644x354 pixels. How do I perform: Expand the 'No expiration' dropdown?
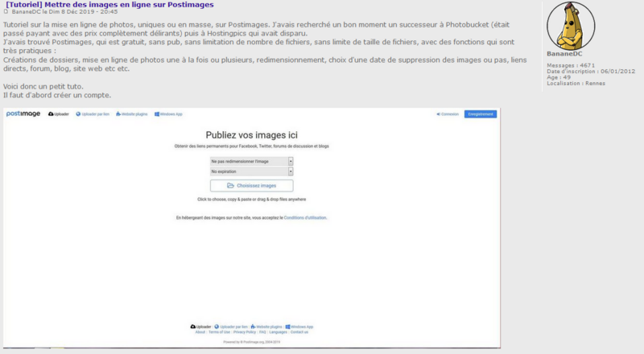coord(251,171)
